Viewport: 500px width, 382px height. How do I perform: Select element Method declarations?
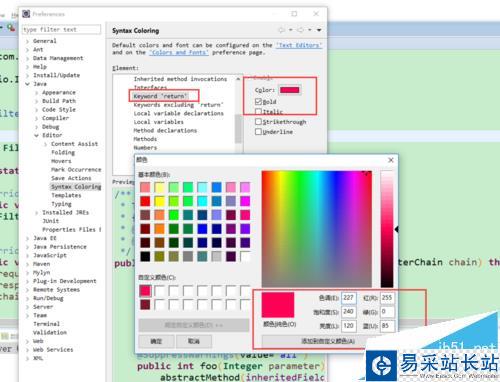(x=165, y=130)
